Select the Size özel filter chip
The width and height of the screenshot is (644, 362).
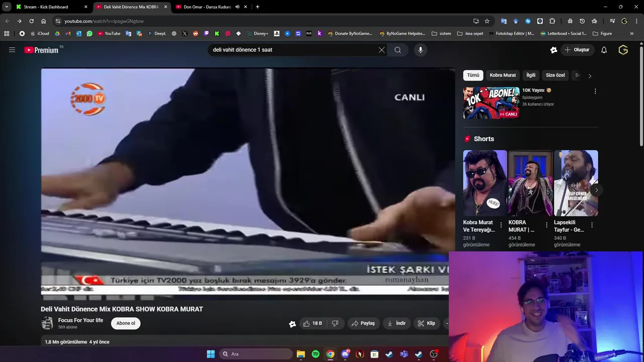tap(555, 75)
